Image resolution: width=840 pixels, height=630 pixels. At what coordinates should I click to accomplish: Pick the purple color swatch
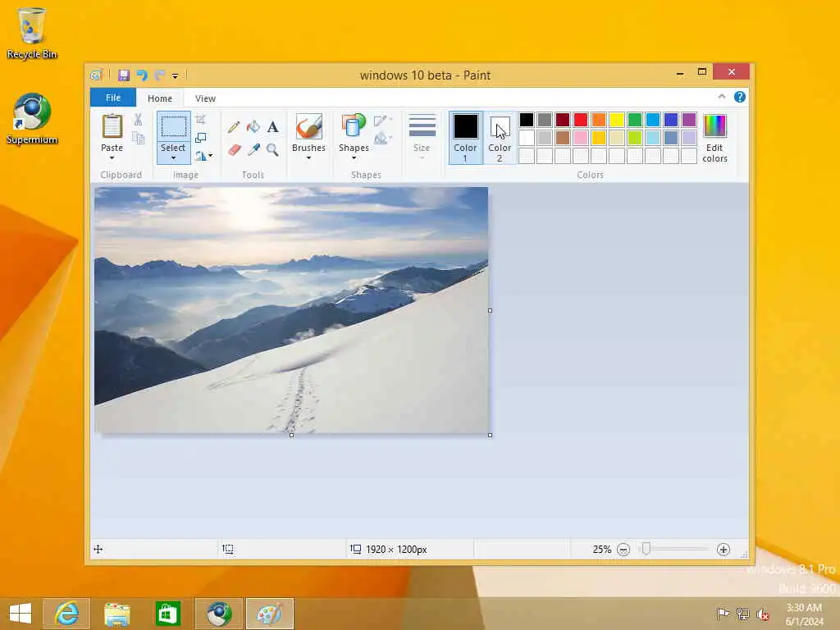click(x=689, y=120)
